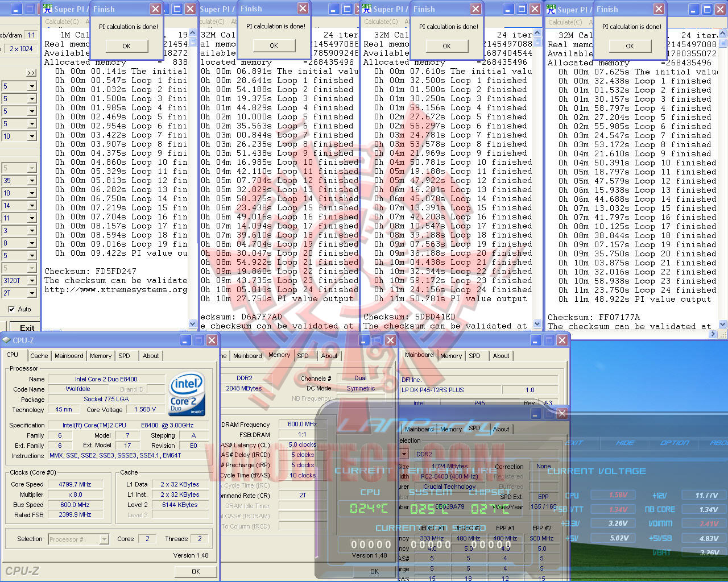Open the Calculate(C) menu in the 1M Super PI window
Screen dimensions: 728x582
pyautogui.click(x=62, y=22)
